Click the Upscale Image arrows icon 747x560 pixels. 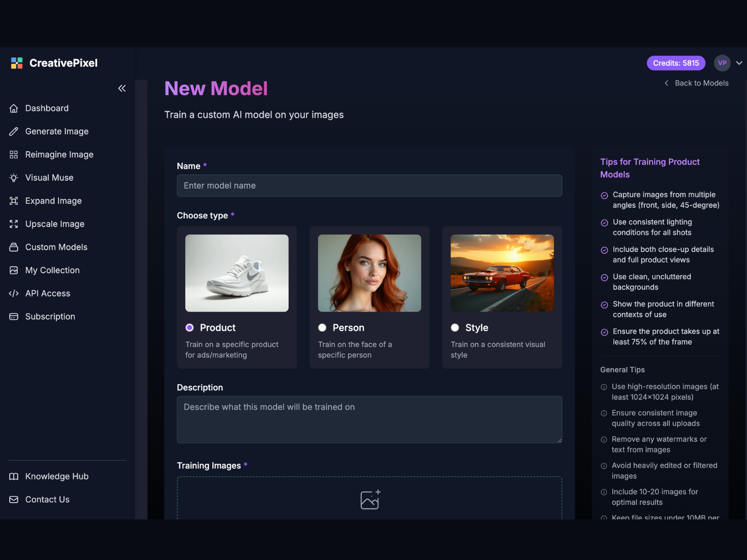14,224
